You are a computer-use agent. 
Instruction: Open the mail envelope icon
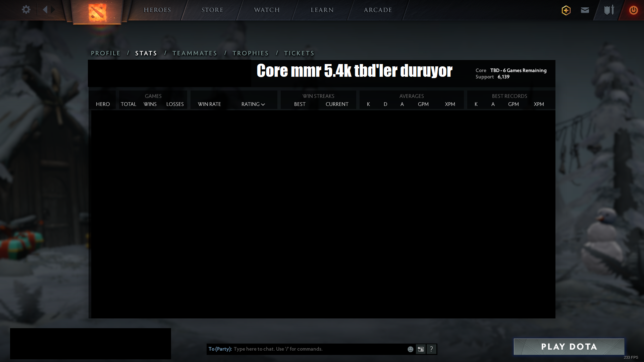click(x=585, y=10)
